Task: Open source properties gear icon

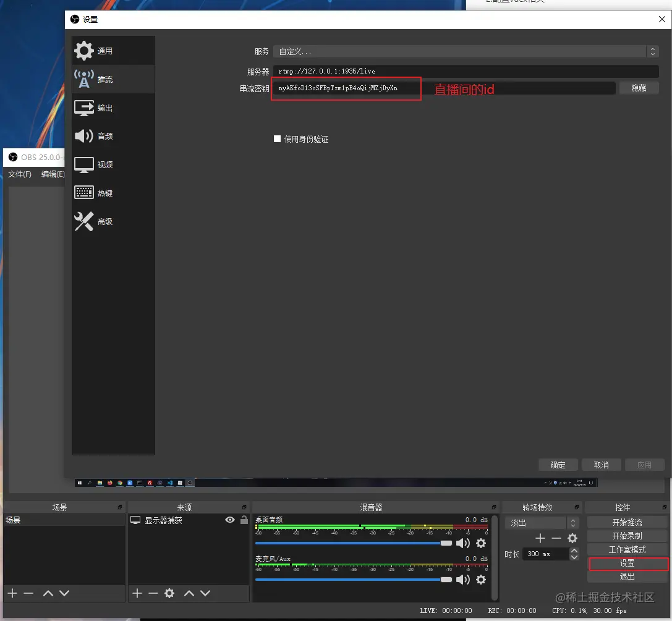Action: coord(170,593)
